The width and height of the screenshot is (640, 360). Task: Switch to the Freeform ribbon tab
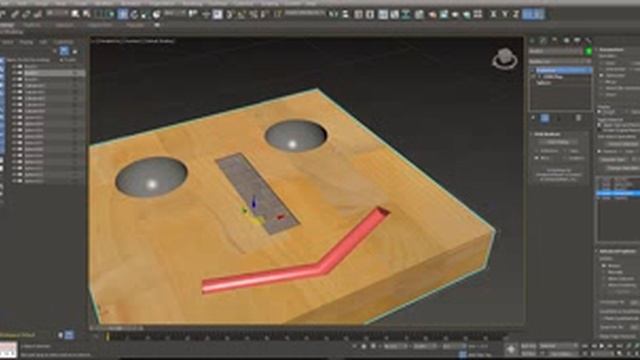[32, 25]
